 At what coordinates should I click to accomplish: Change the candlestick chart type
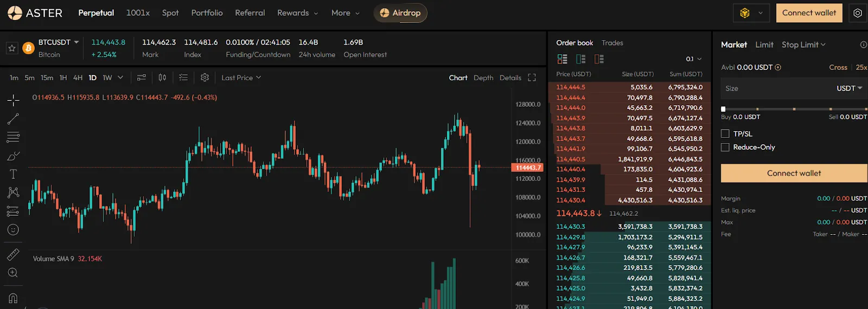pos(162,78)
